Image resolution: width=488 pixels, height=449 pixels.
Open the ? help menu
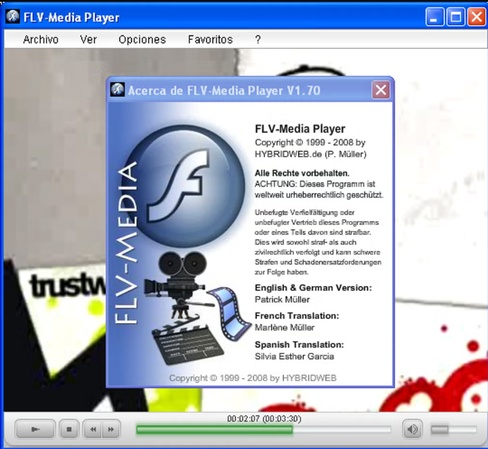point(258,40)
